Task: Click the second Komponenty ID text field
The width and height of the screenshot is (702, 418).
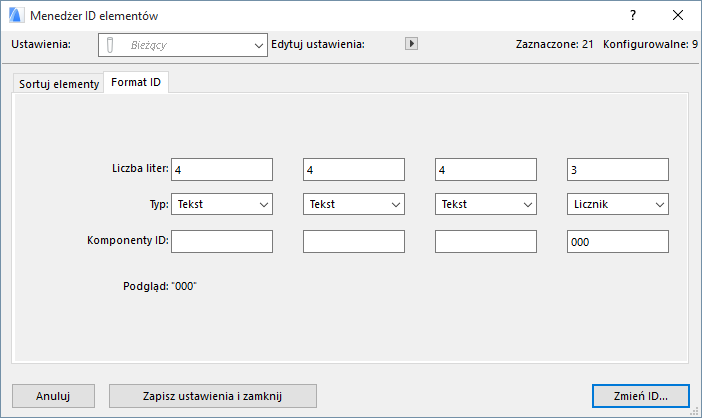Action: [353, 241]
